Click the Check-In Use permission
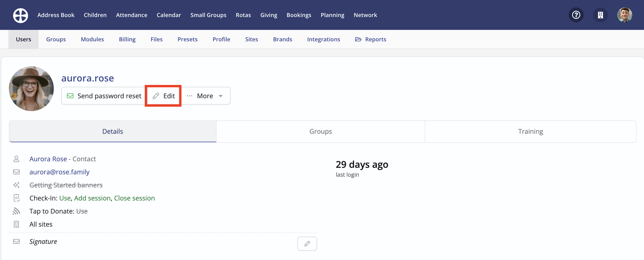The image size is (644, 260). point(65,198)
